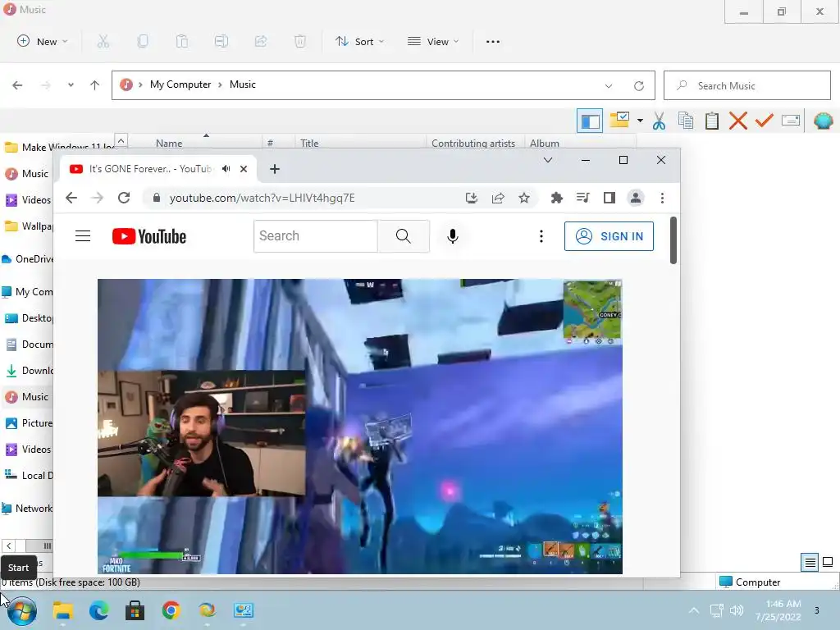The height and width of the screenshot is (630, 840).
Task: Open the Sort dropdown
Action: [359, 41]
